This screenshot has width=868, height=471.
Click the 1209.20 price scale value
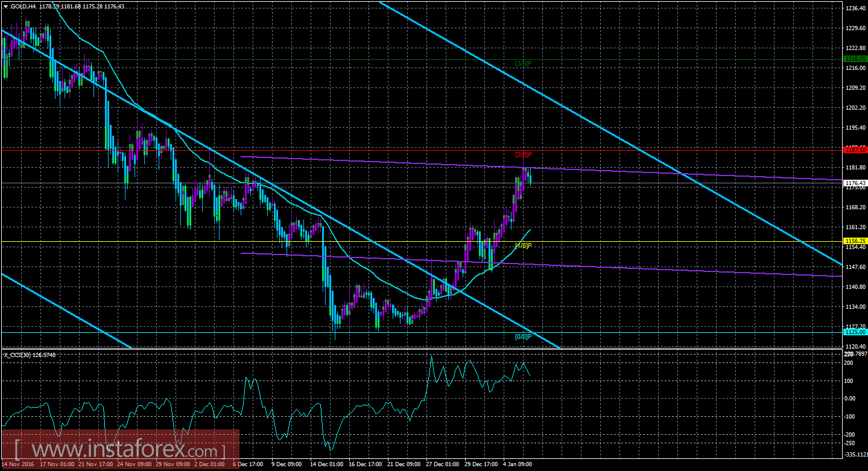point(856,88)
